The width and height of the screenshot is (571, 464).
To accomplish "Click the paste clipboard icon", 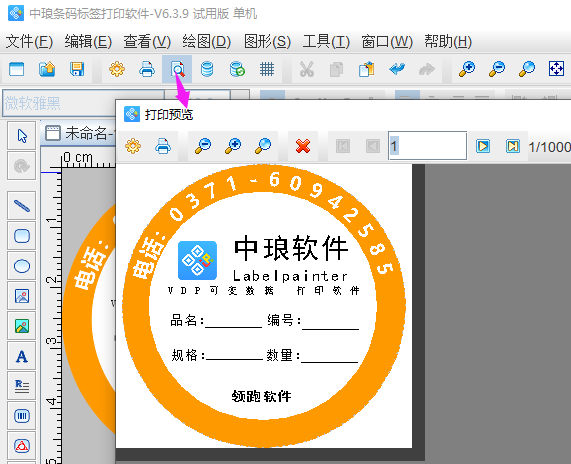I will click(x=366, y=69).
